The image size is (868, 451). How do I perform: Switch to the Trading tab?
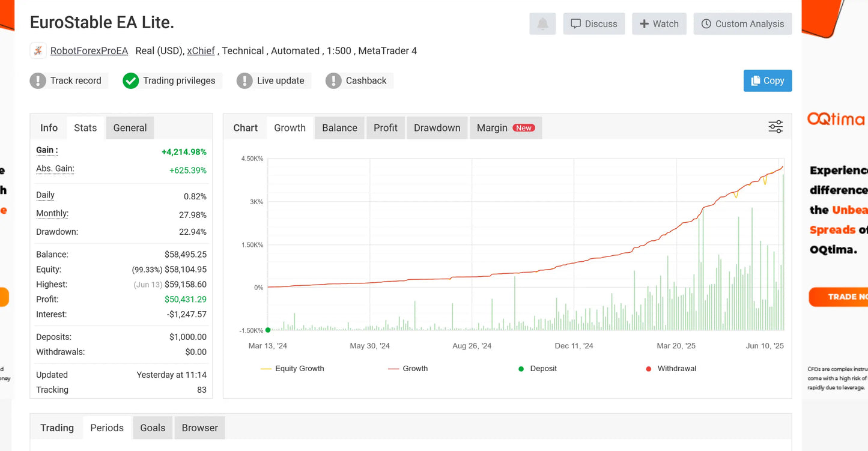tap(57, 428)
